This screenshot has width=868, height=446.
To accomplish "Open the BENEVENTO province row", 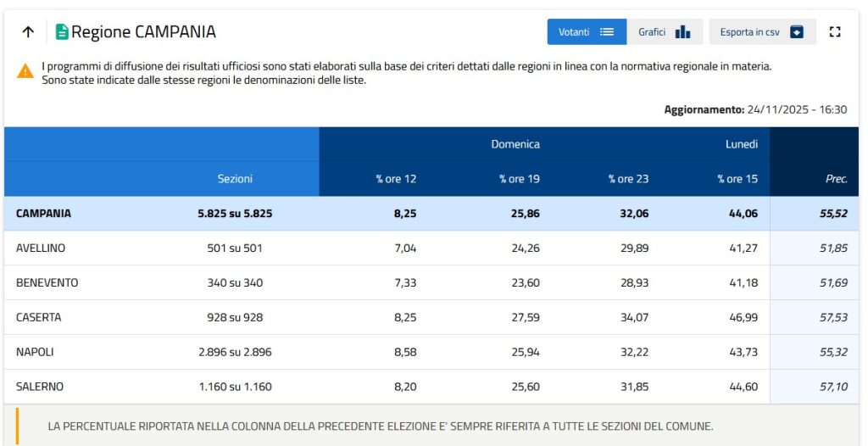I will 47,283.
